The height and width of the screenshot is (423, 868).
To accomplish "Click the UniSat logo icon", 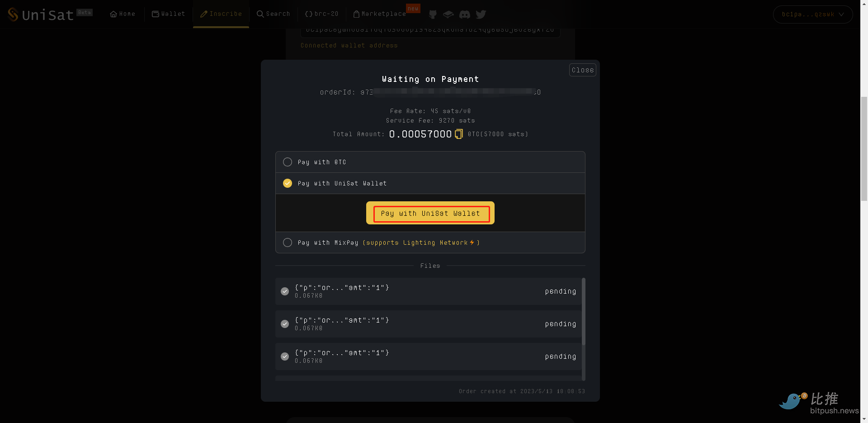I will [13, 14].
